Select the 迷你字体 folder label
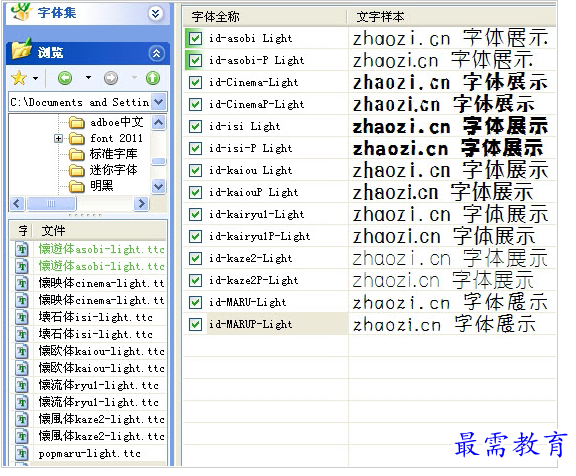Image resolution: width=576 pixels, height=476 pixels. point(114,170)
